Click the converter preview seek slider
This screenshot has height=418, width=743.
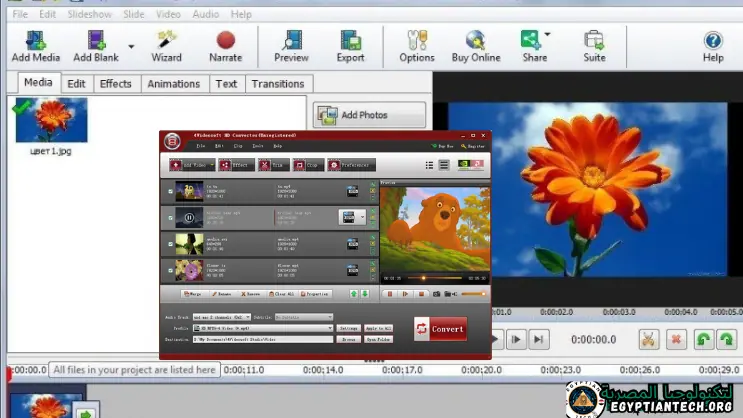[x=435, y=278]
